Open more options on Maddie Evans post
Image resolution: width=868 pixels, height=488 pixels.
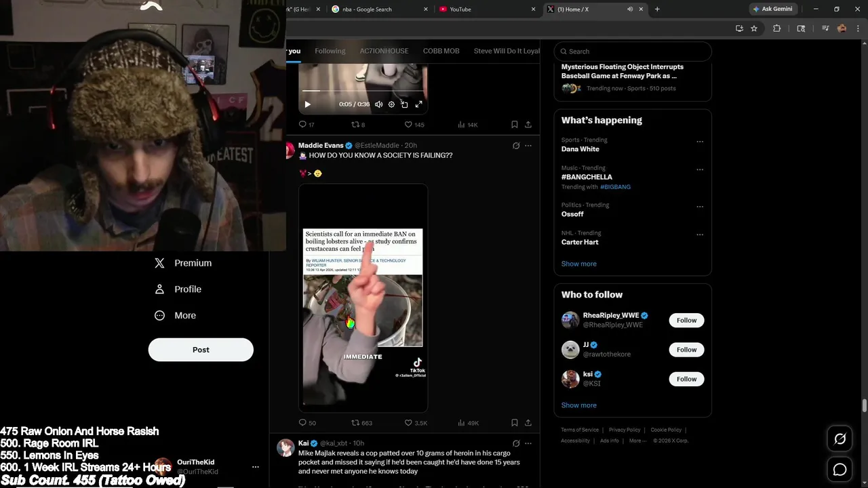click(x=528, y=146)
